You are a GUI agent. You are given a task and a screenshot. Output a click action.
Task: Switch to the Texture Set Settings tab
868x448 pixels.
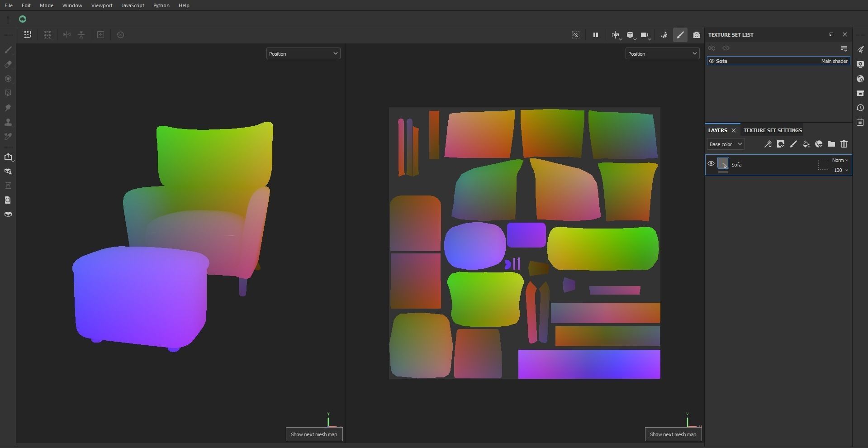click(773, 130)
